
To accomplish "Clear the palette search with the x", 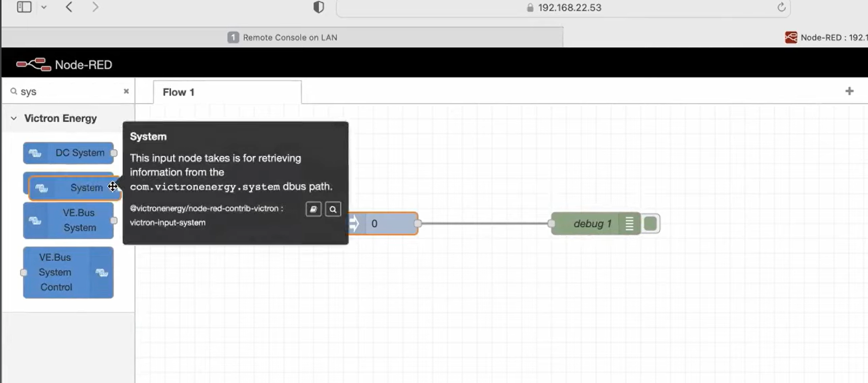I will (x=126, y=91).
